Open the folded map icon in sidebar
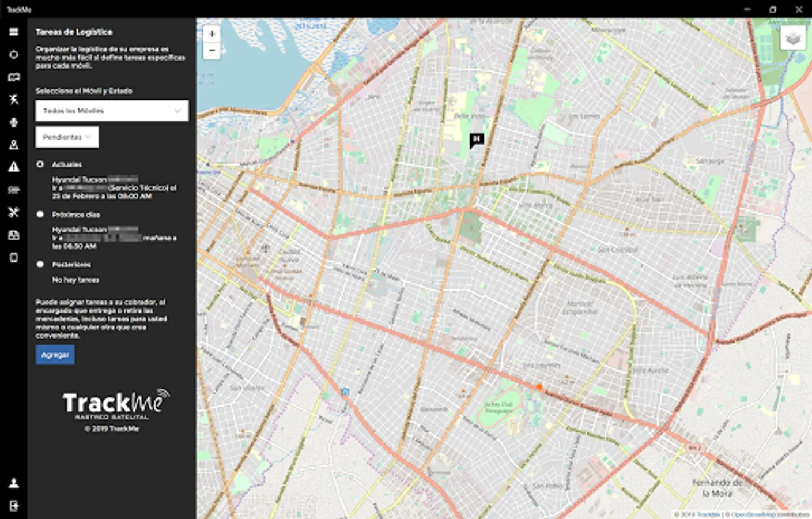The image size is (812, 519). [x=14, y=77]
